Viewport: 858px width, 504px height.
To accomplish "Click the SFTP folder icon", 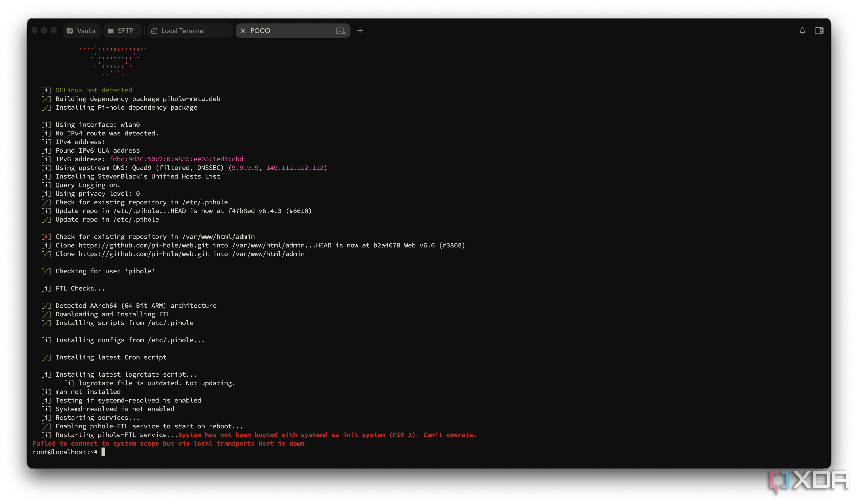I will coord(110,31).
